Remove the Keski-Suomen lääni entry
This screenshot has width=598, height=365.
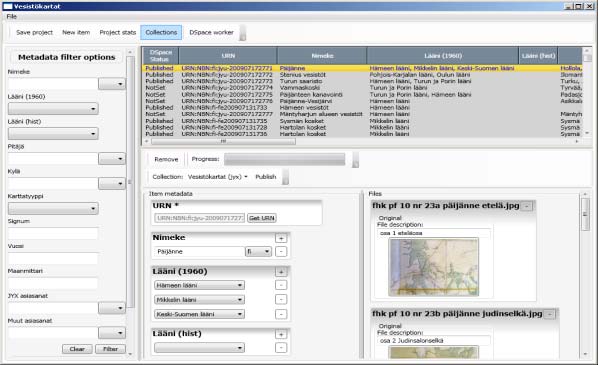coord(281,314)
